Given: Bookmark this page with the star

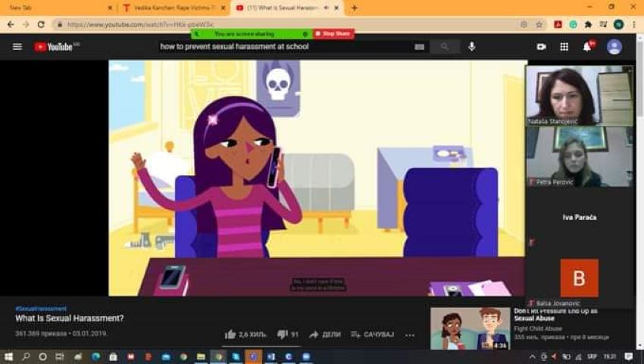Looking at the screenshot, I should [539, 24].
